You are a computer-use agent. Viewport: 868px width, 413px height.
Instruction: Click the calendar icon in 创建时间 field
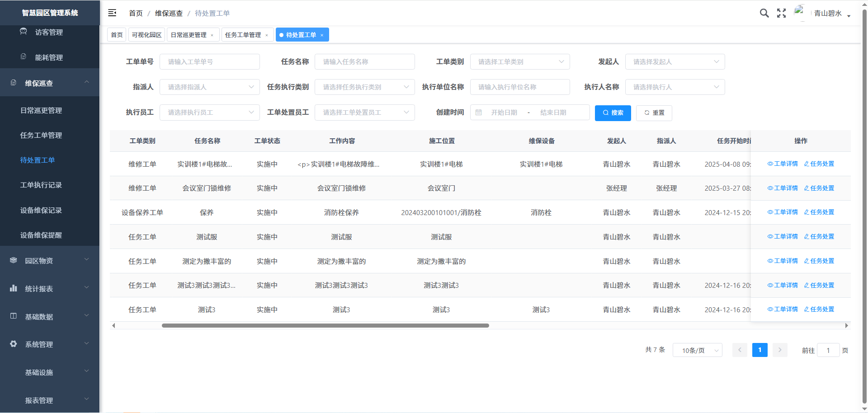(x=479, y=113)
